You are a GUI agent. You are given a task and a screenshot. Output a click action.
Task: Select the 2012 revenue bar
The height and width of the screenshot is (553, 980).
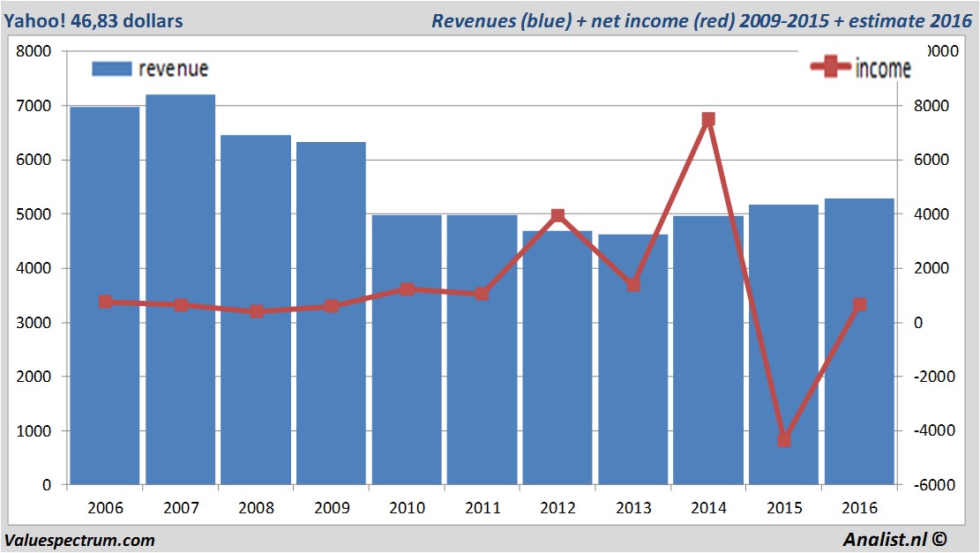click(557, 358)
